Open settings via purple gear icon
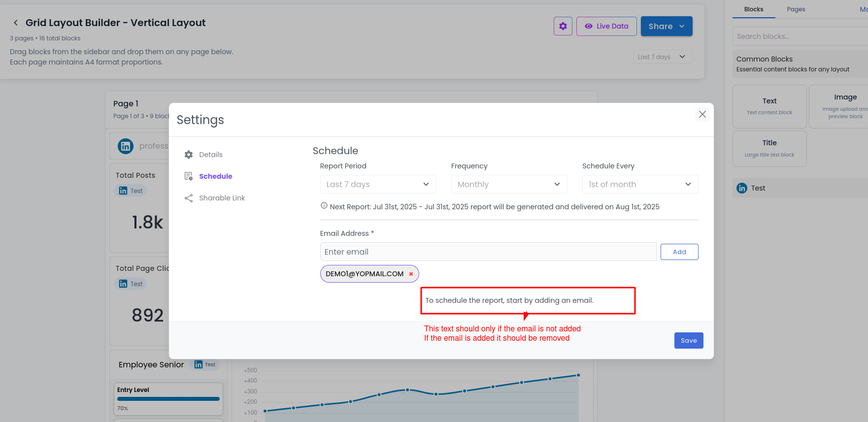 [563, 26]
